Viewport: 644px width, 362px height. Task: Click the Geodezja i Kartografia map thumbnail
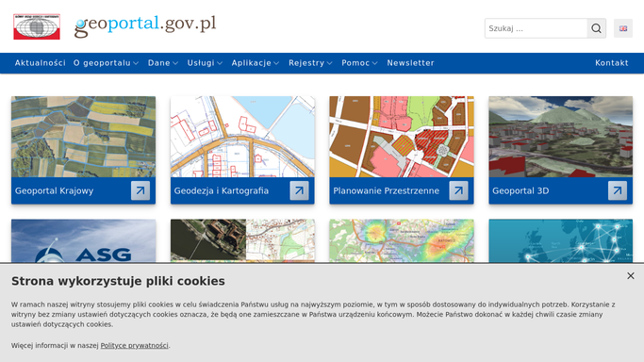(242, 137)
